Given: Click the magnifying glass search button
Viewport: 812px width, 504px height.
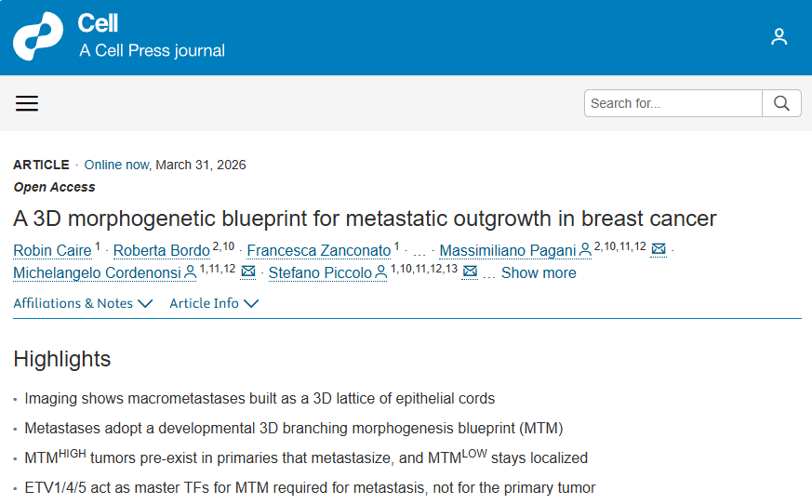Looking at the screenshot, I should pos(781,103).
